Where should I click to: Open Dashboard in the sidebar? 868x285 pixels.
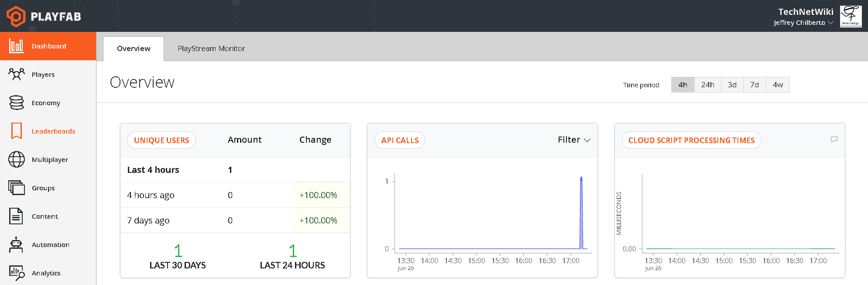(48, 46)
